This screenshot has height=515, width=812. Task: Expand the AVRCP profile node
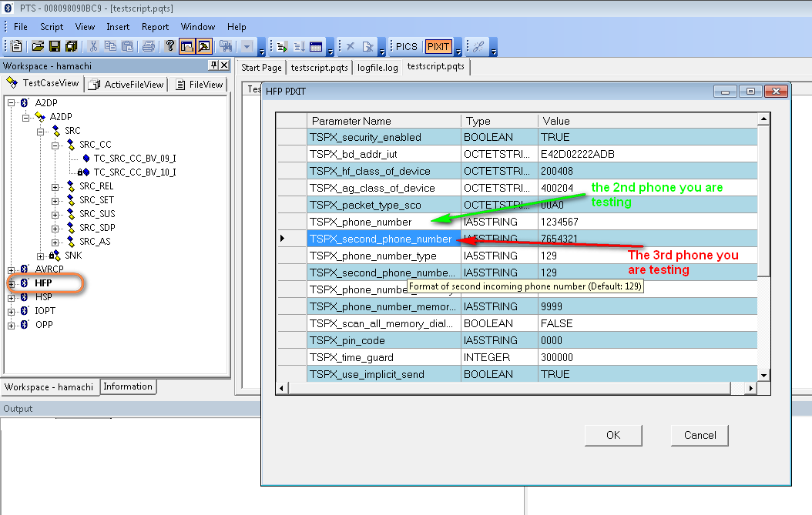11,270
